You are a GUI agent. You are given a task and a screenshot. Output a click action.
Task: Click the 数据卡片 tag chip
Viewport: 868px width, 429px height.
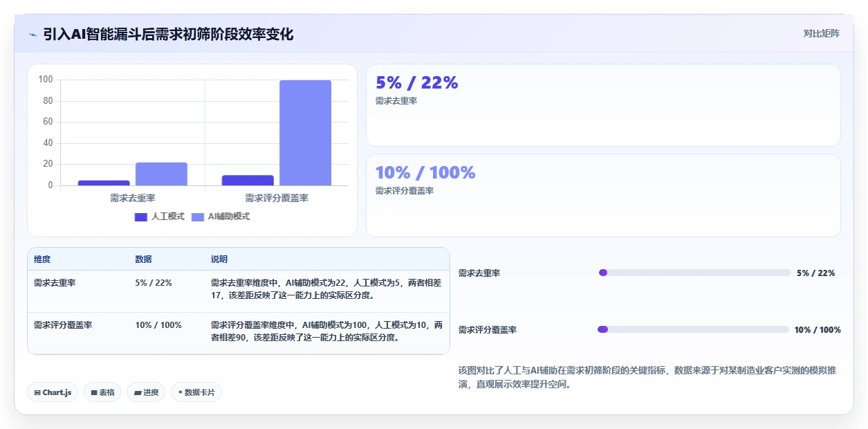pyautogui.click(x=196, y=392)
